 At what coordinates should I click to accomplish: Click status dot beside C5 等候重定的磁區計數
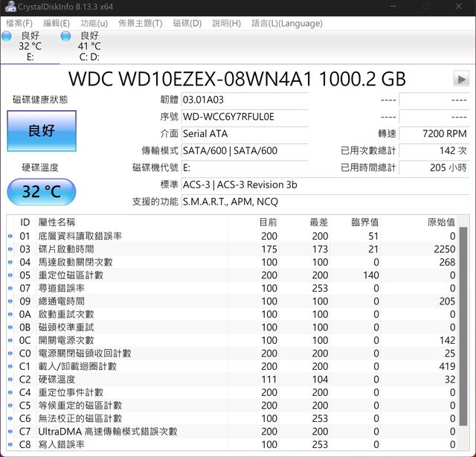[x=10, y=406]
